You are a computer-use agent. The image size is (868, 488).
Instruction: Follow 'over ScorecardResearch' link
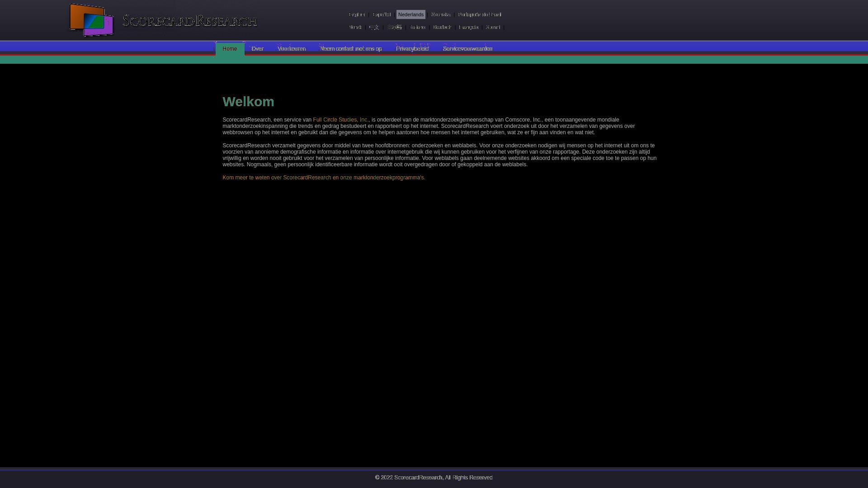[301, 178]
